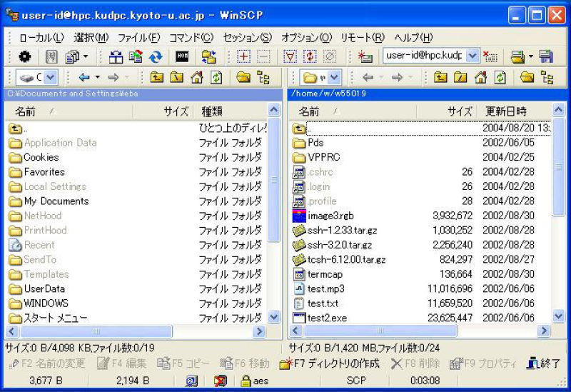
Task: Click the compression status icon in status bar
Action: 220,381
